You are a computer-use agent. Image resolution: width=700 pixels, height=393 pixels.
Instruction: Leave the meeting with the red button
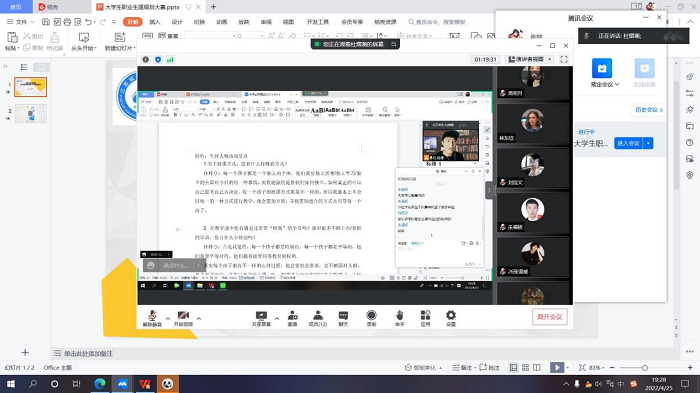coord(550,317)
